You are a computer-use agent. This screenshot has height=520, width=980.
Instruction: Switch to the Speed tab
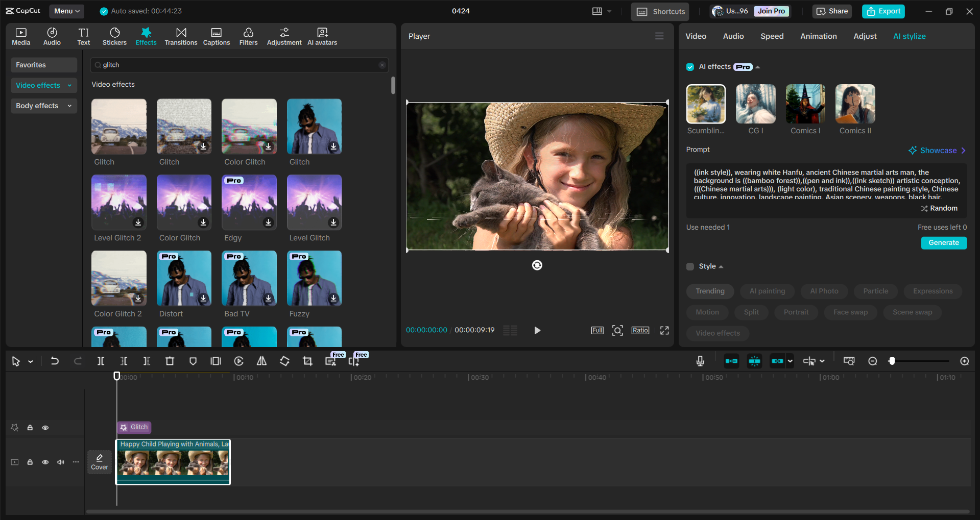772,36
